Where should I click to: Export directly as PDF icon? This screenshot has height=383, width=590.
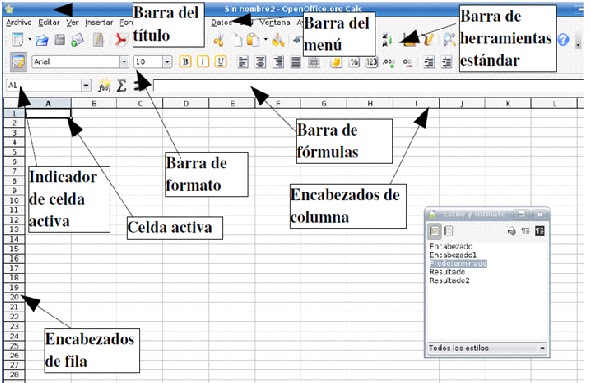[121, 40]
